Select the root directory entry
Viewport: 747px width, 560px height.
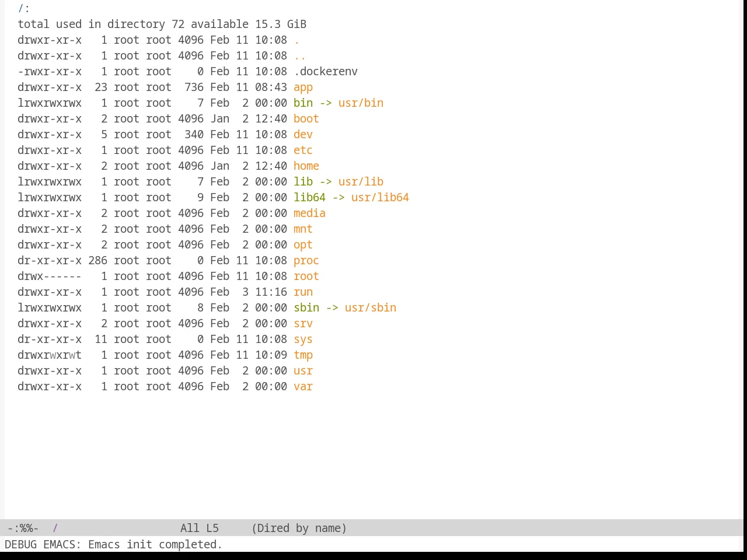click(x=306, y=276)
